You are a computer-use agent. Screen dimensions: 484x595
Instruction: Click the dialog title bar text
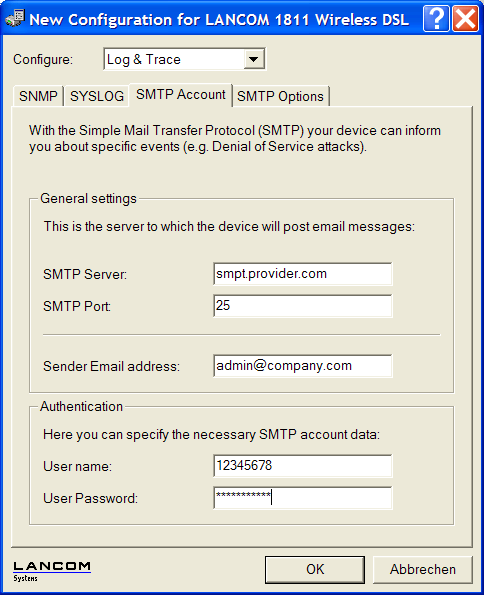point(219,20)
